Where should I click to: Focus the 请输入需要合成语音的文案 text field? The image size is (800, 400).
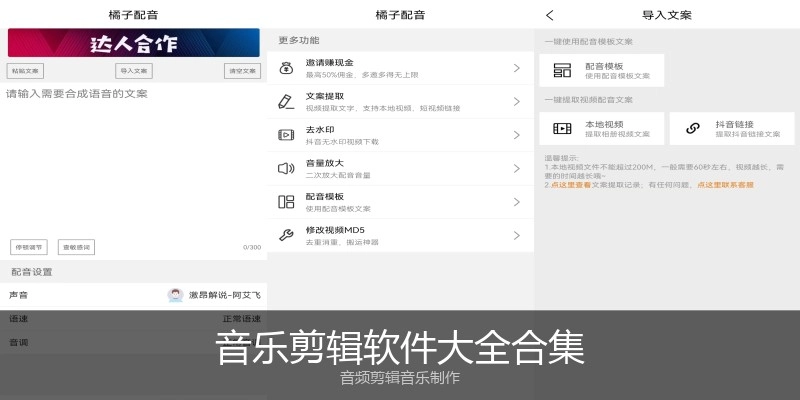(134, 161)
